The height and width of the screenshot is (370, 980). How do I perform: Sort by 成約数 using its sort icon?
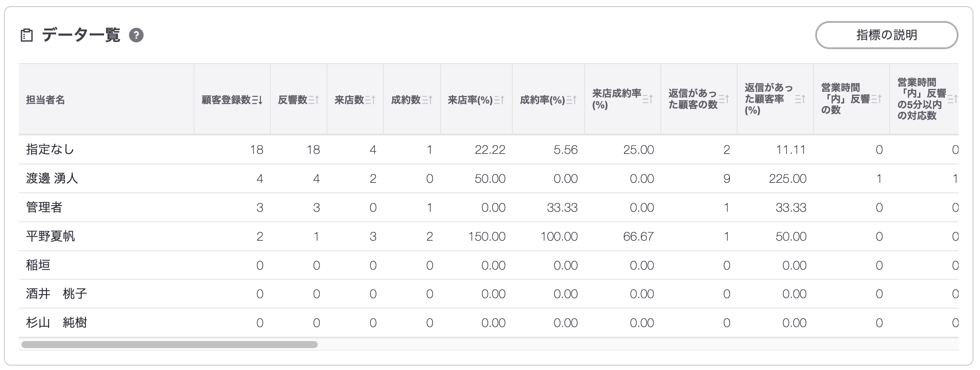(427, 100)
